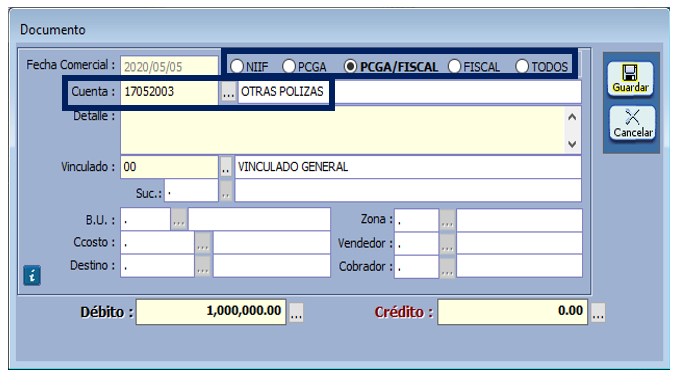Click the Destino description field
The height and width of the screenshot is (377, 678).
272,266
